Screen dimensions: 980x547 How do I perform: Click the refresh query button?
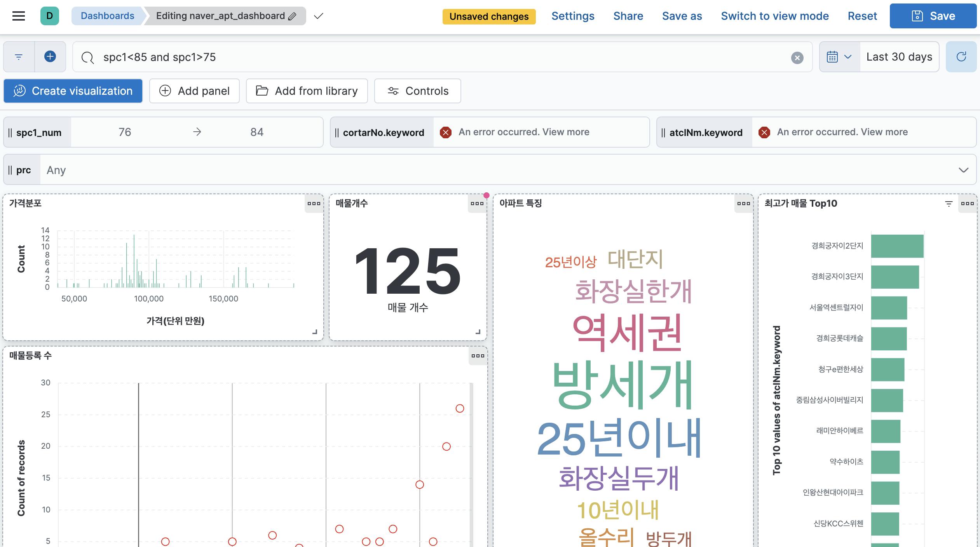click(961, 57)
